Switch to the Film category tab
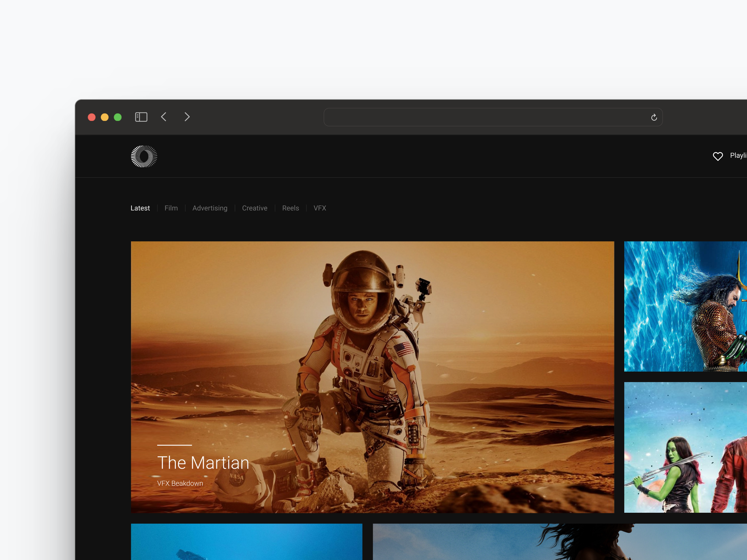Screen dimensions: 747x560 click(171, 208)
